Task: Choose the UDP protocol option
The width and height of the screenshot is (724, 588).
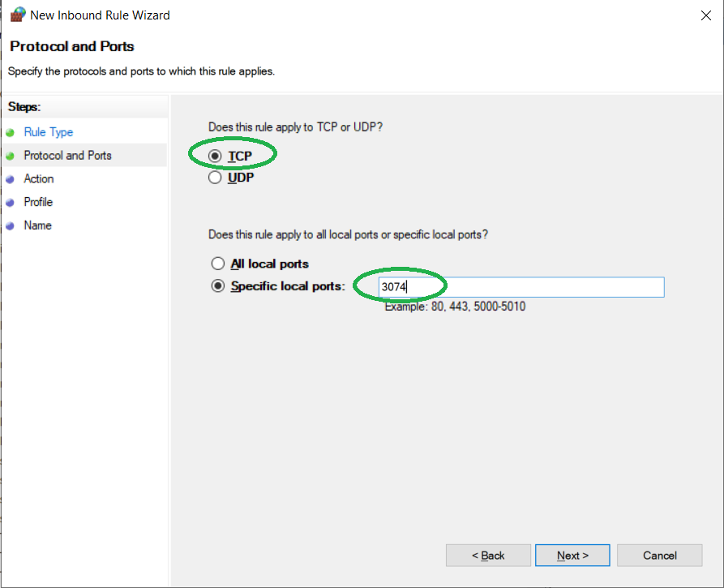Action: (216, 178)
